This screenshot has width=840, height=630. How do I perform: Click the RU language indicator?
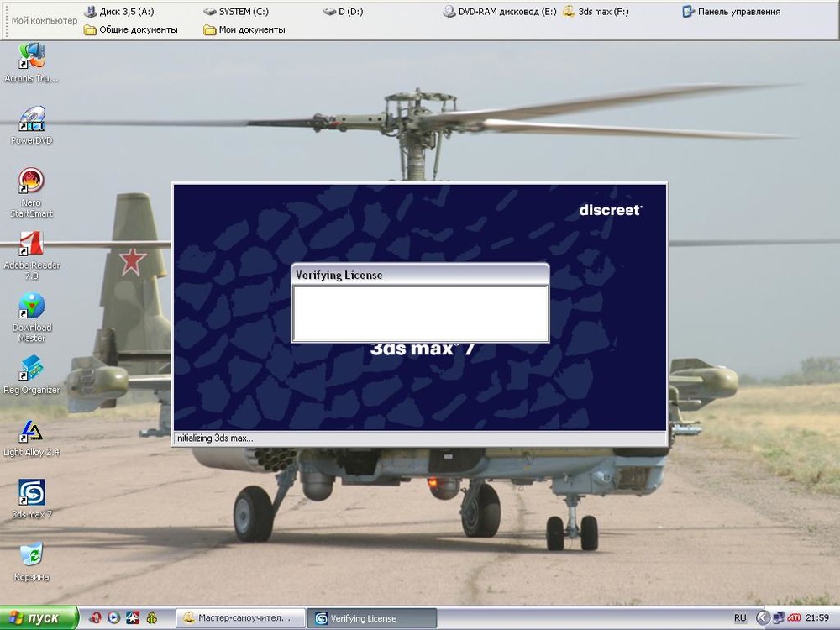[740, 618]
